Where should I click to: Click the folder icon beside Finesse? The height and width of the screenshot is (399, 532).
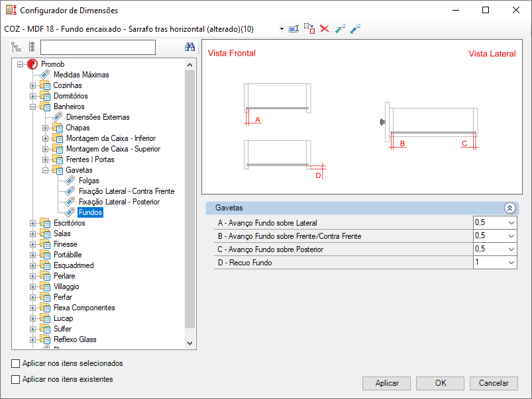pyautogui.click(x=45, y=244)
